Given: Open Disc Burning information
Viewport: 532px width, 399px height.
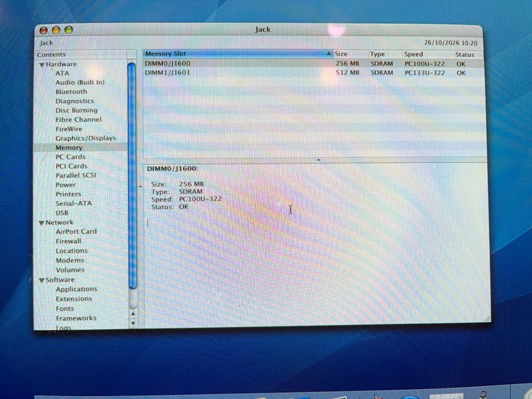Looking at the screenshot, I should pos(77,111).
